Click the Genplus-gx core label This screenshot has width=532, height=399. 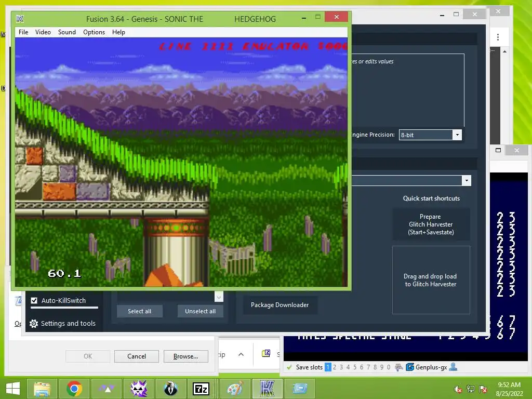click(431, 367)
